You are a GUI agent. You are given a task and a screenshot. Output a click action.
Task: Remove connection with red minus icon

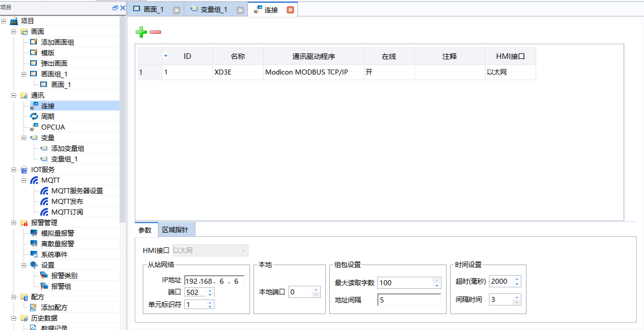pyautogui.click(x=155, y=32)
